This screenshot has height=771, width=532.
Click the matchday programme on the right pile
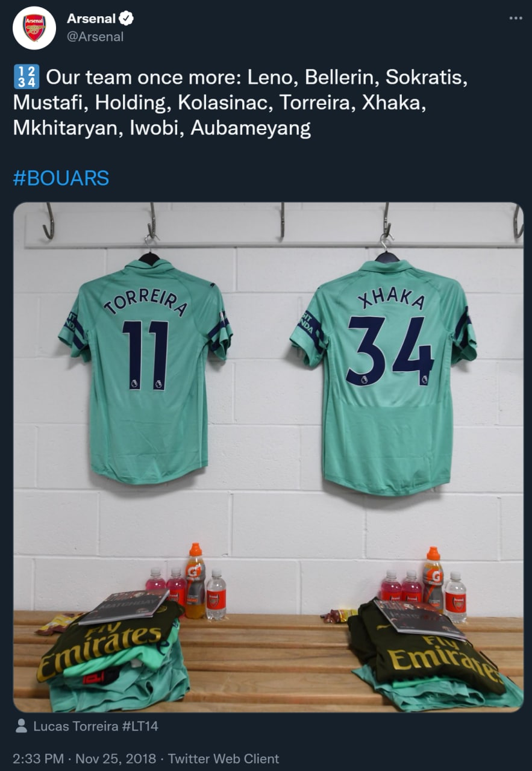pos(418,618)
